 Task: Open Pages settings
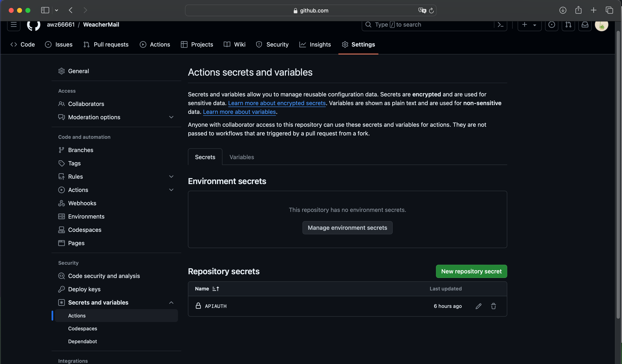pos(116,243)
